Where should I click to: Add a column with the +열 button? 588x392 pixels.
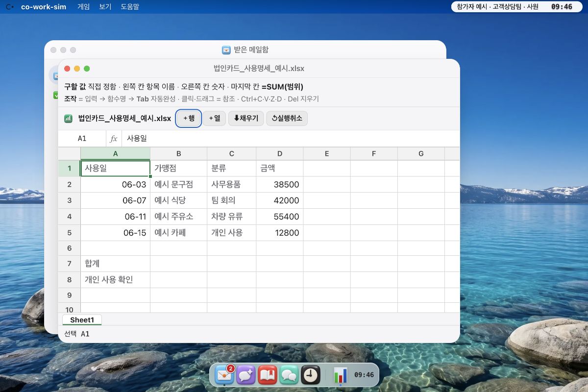click(x=214, y=118)
